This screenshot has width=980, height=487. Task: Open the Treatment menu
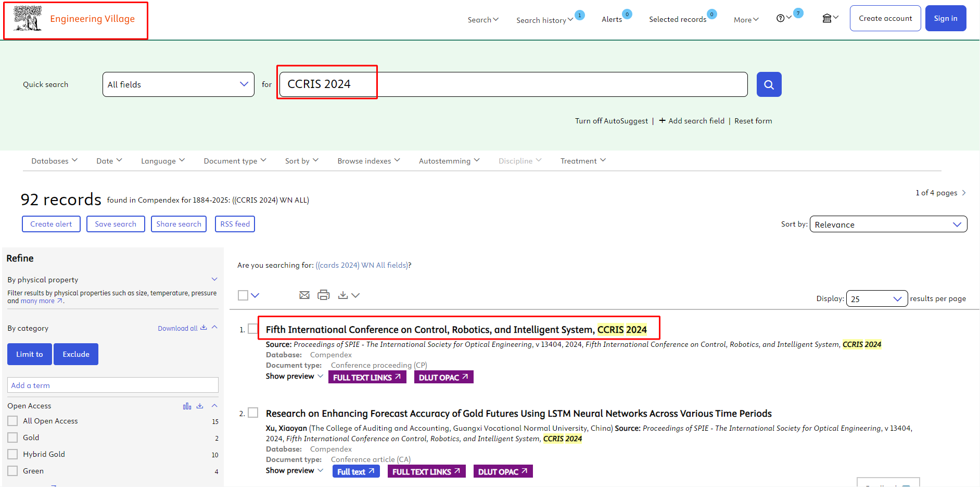point(583,161)
